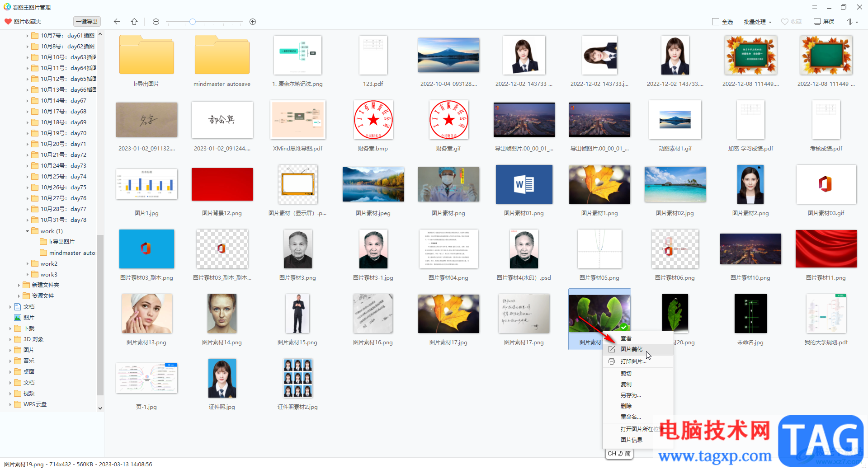Open the sort order icon menu
This screenshot has width=868, height=469.
click(852, 22)
